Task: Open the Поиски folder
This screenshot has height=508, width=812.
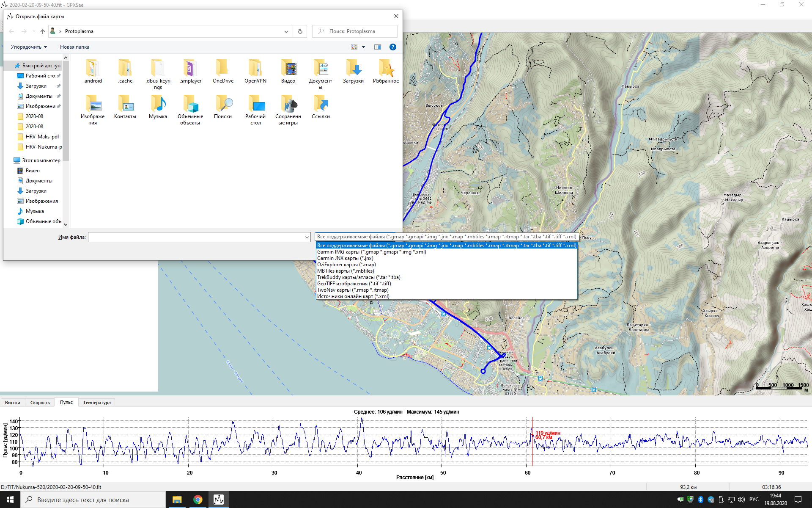Action: 223,107
